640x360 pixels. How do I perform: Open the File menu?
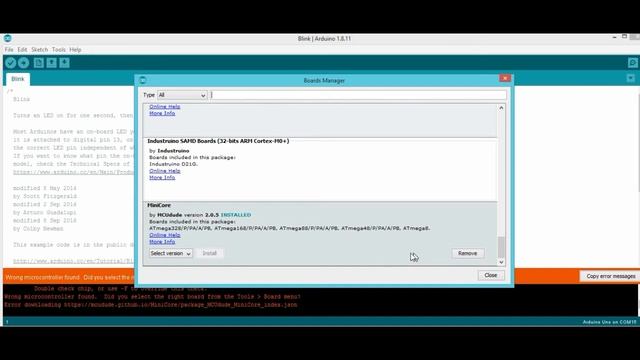[x=9, y=49]
